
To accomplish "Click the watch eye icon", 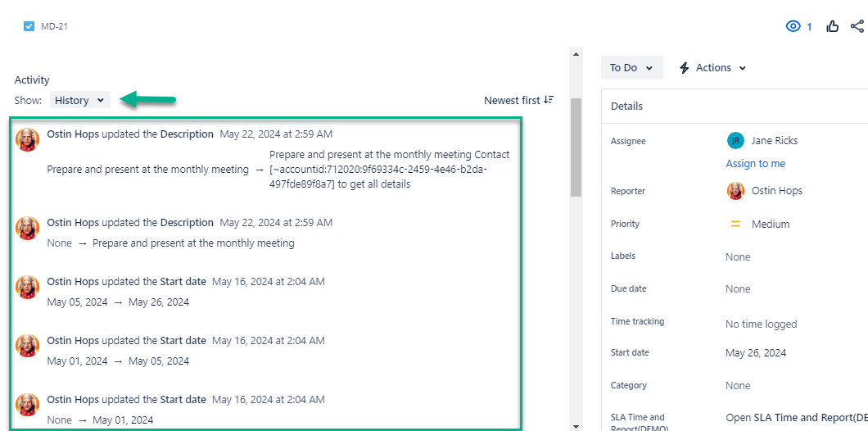I will tap(793, 26).
